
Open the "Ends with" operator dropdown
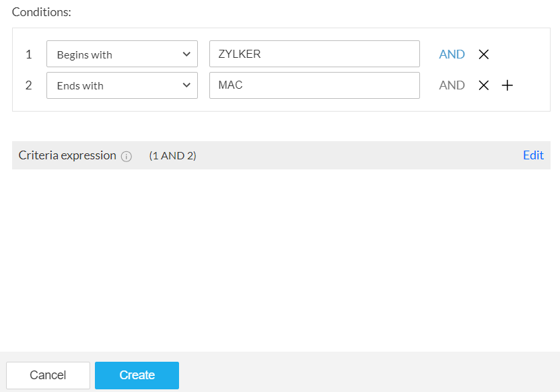click(x=122, y=85)
